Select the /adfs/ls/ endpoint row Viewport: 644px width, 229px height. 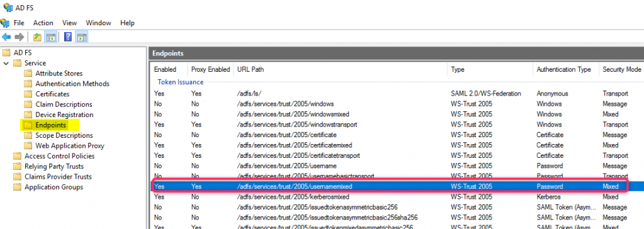coord(396,93)
